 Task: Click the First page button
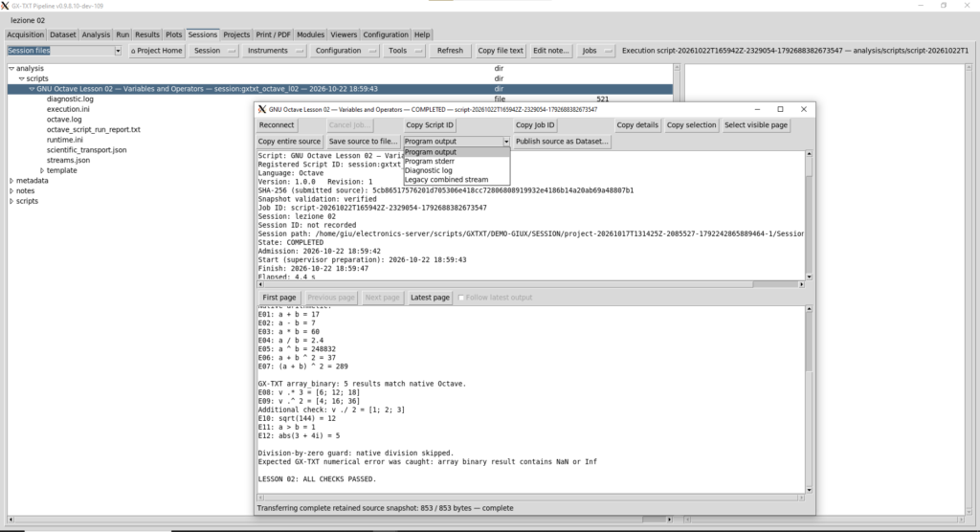tap(279, 298)
